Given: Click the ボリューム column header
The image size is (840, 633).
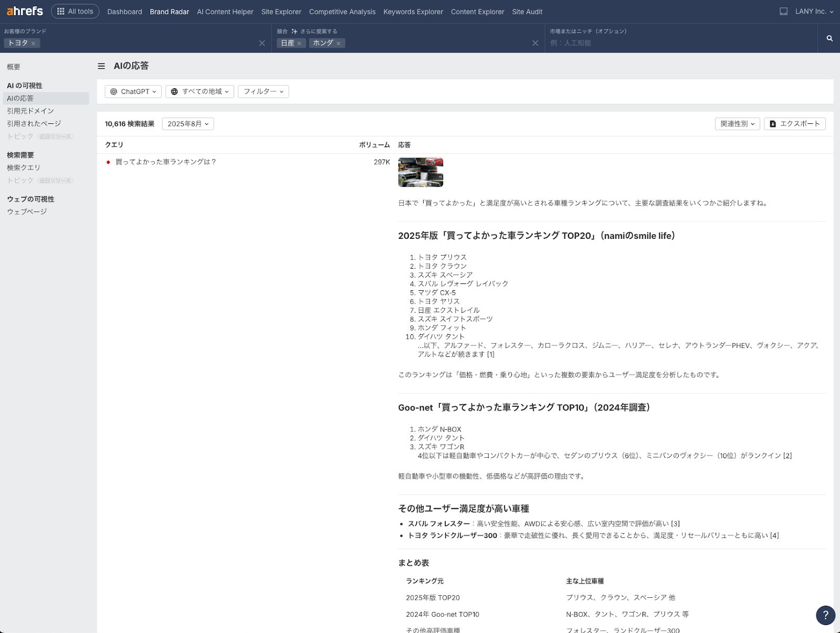Looking at the screenshot, I should pos(374,145).
